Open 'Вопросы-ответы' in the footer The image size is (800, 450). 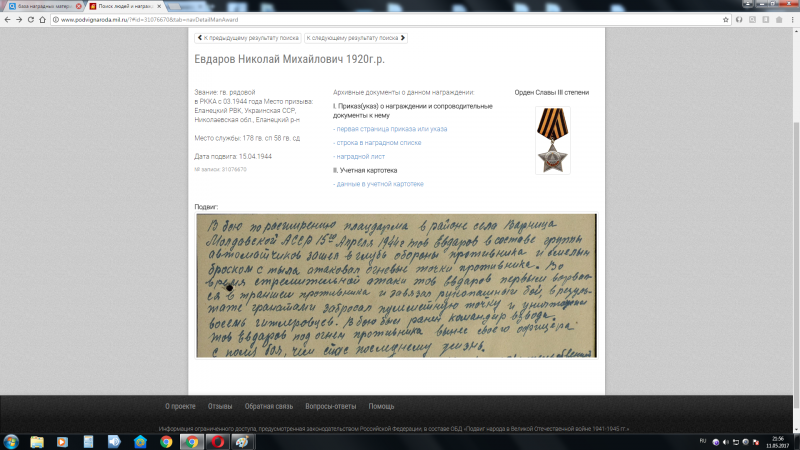331,407
